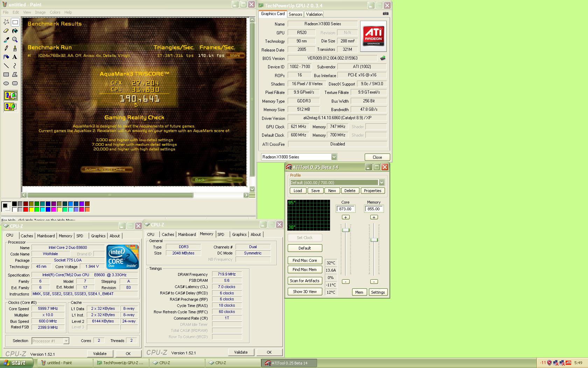
Task: Select the Line tool in Paint
Action: (6, 66)
